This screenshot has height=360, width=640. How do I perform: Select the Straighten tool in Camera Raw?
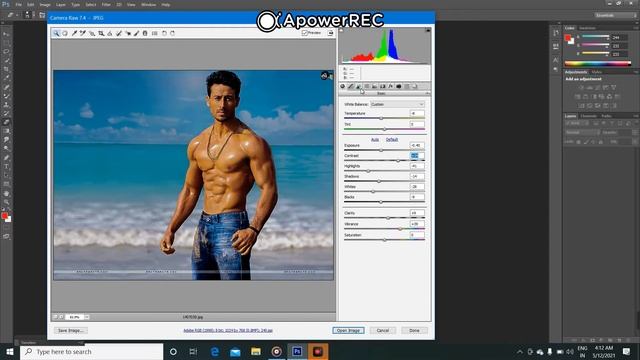point(110,33)
